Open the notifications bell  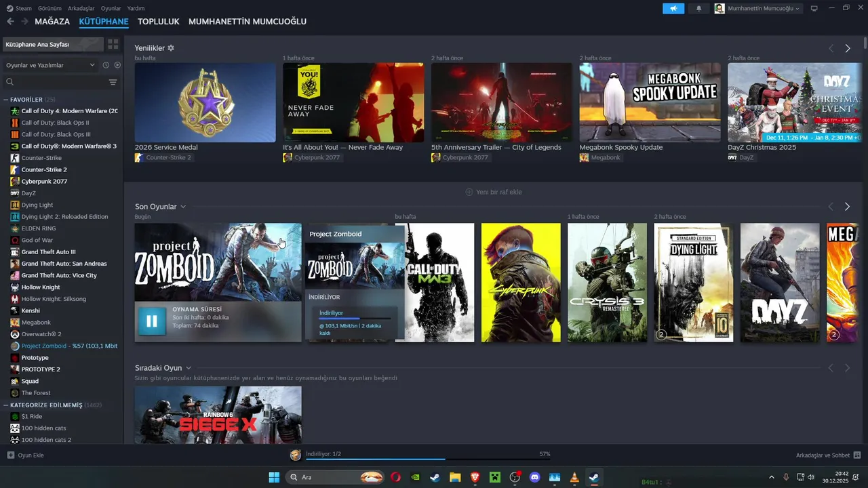point(699,9)
